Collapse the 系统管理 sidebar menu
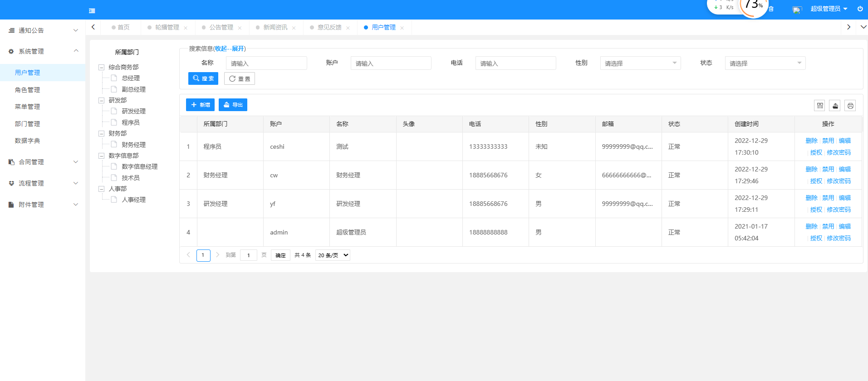 pyautogui.click(x=43, y=51)
